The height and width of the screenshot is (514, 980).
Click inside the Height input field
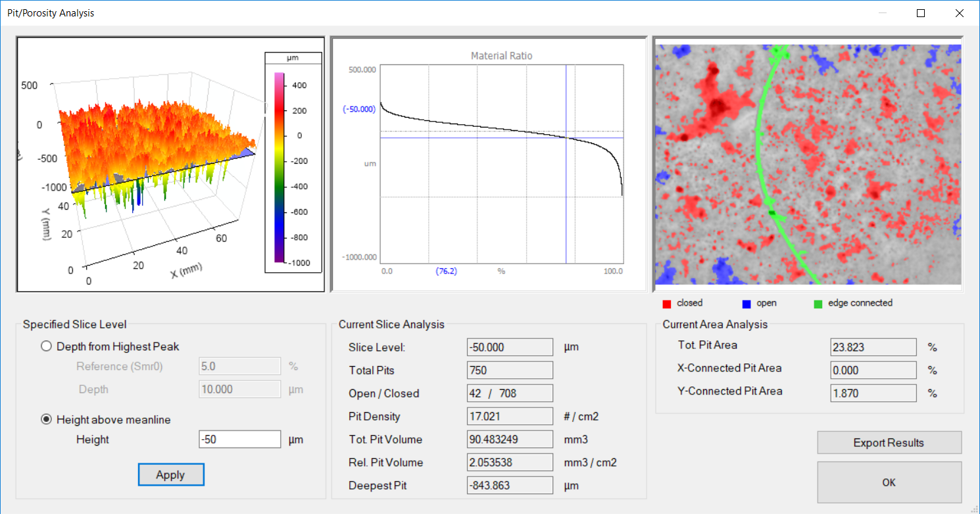coord(239,439)
